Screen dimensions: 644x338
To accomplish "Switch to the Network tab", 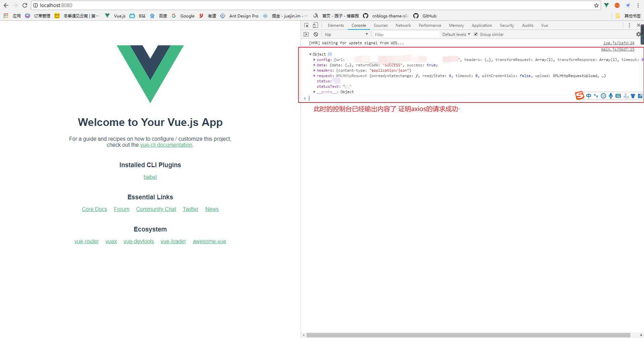I will 403,25.
